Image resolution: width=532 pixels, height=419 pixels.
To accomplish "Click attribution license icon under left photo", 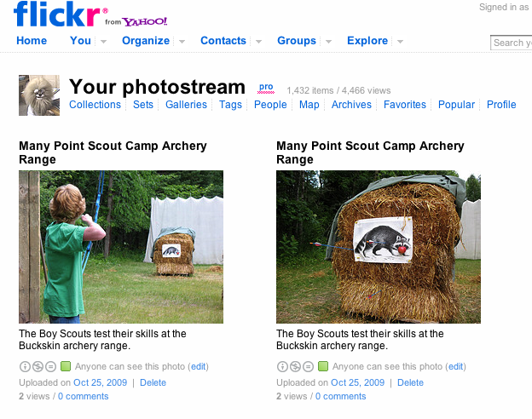I will pos(25,366).
